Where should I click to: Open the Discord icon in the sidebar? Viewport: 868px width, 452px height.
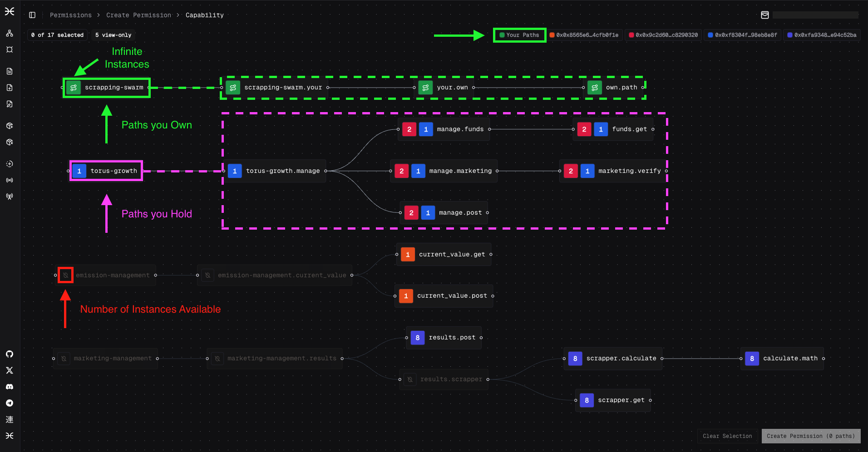pyautogui.click(x=9, y=387)
